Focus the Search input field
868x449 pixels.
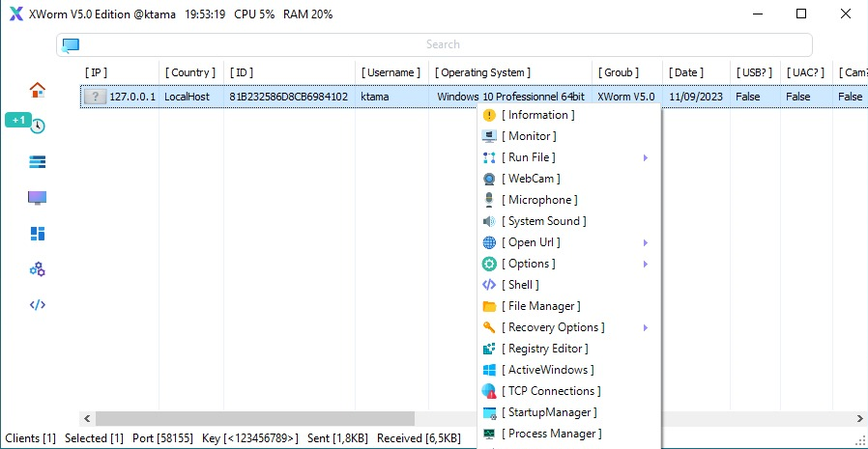pos(435,44)
